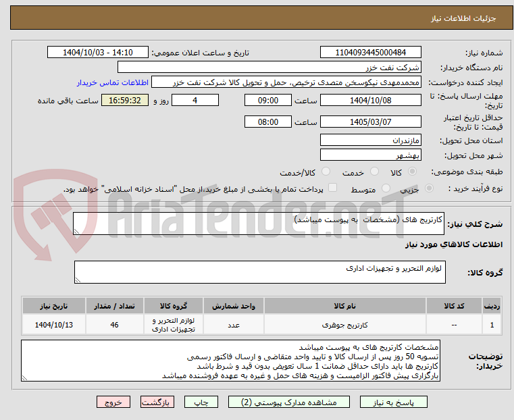
Task: Click the تعداد / مقدار column header
Action: [114, 306]
